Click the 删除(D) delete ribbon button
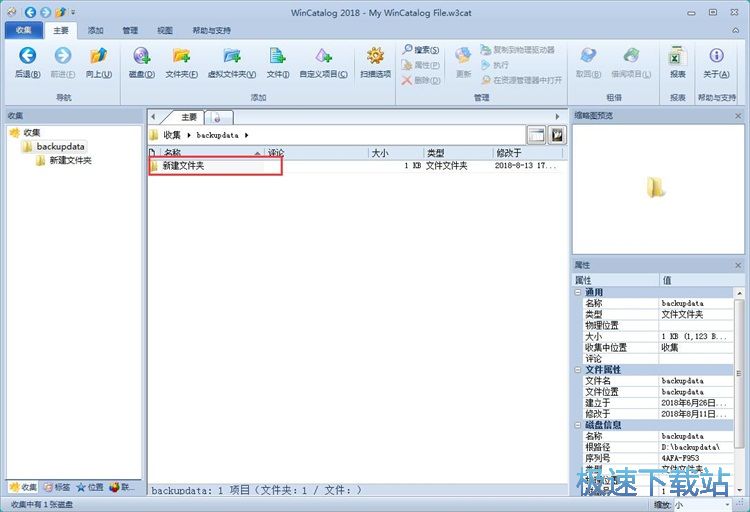 pos(421,80)
